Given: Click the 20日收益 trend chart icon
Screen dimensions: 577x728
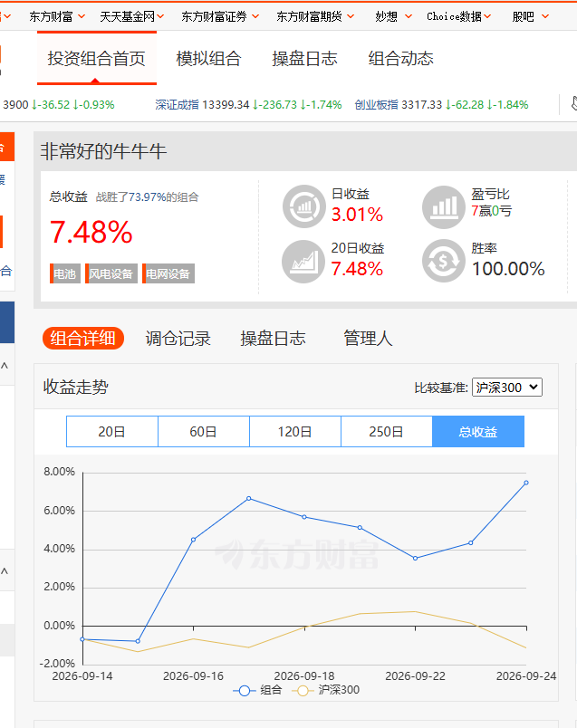Looking at the screenshot, I should 303,262.
